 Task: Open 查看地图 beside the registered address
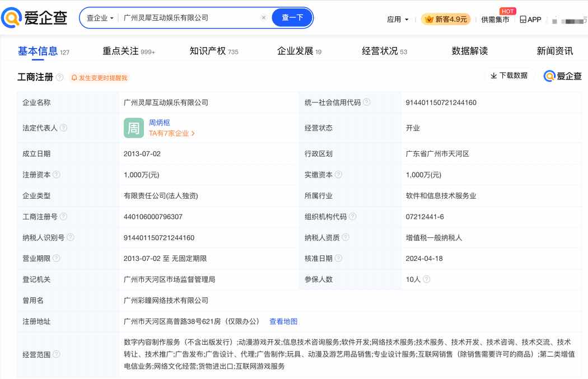click(x=284, y=321)
